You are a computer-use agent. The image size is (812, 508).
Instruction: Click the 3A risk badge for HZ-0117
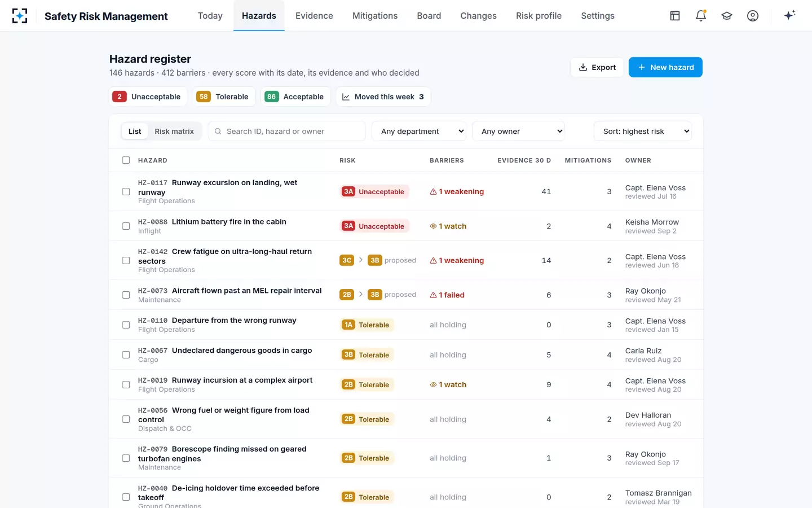tap(348, 192)
